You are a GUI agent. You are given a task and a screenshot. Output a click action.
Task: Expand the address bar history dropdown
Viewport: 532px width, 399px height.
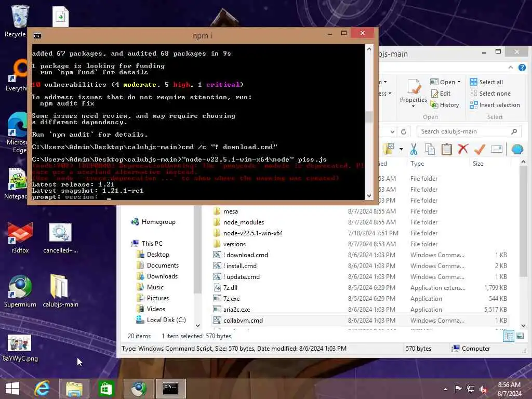point(392,131)
